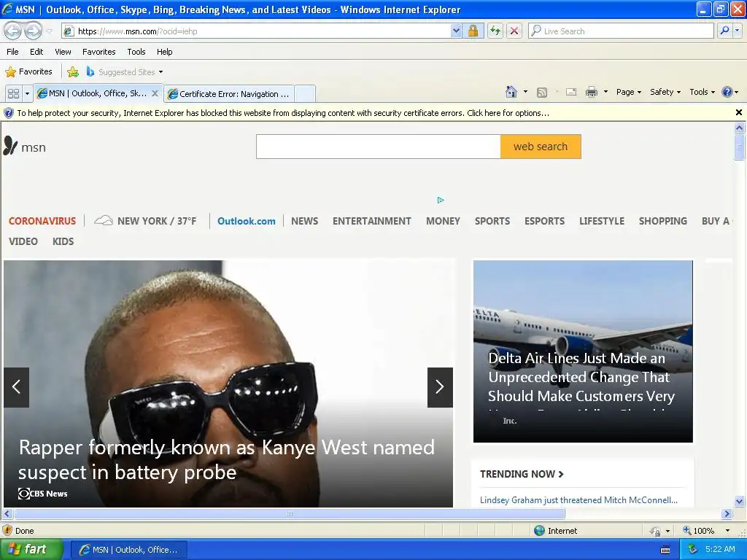Click the Favorites star icon

(10, 72)
